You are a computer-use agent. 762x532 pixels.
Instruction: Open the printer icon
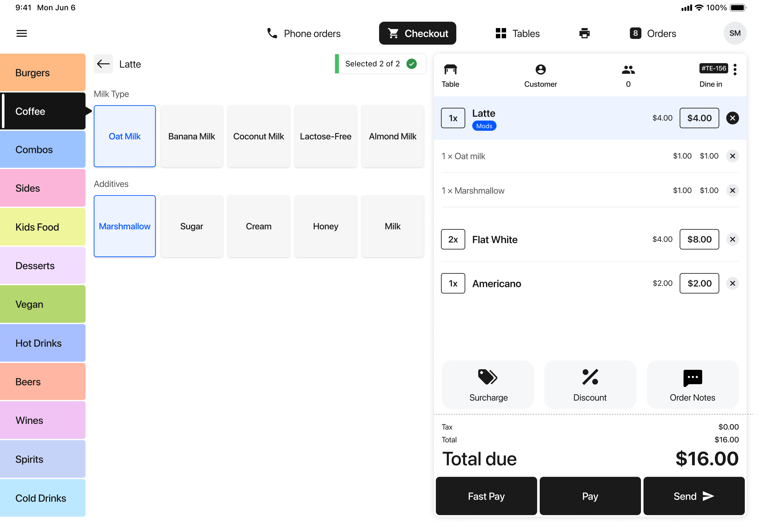[584, 34]
